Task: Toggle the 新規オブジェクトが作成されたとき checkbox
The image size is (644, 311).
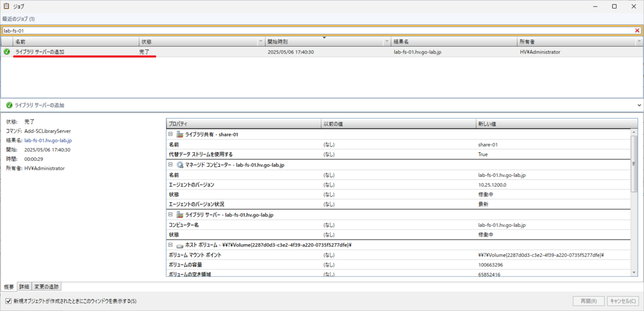Action: [x=8, y=301]
